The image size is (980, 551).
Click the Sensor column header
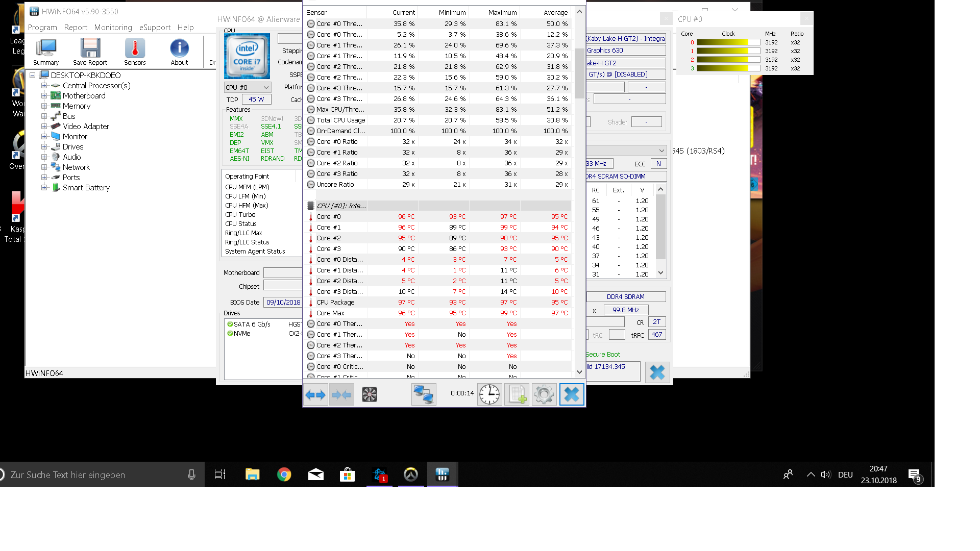point(335,12)
